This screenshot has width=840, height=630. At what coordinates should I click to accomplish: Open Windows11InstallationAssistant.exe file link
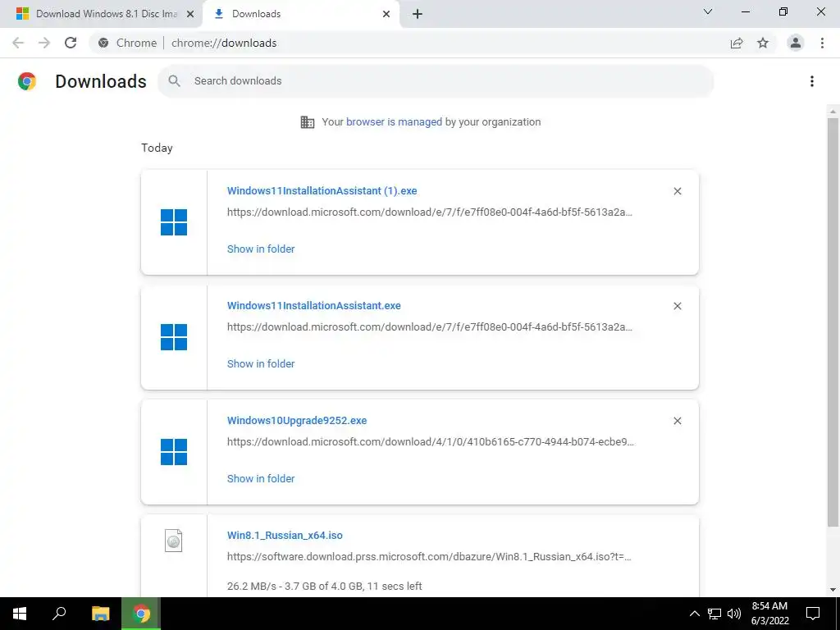(314, 305)
